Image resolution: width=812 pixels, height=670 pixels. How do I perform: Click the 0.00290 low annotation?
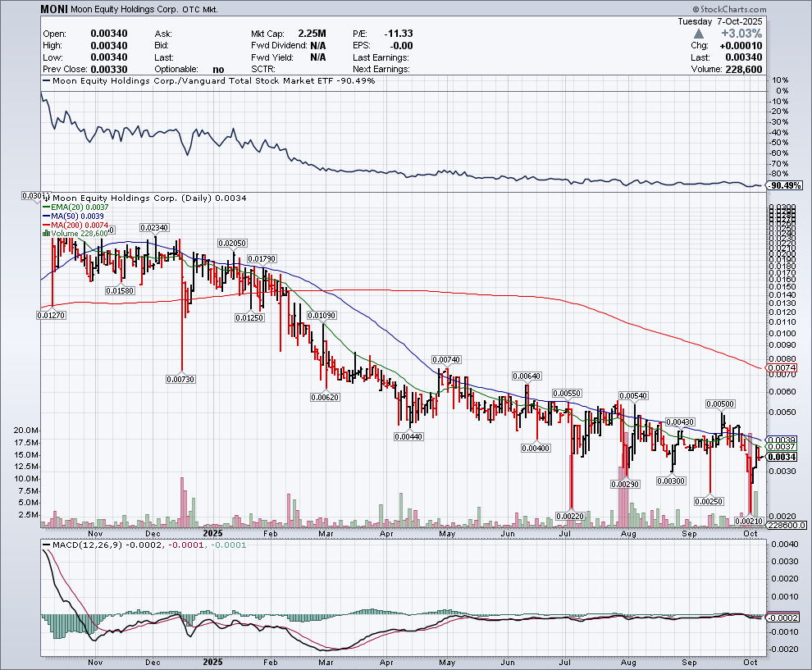pyautogui.click(x=625, y=484)
